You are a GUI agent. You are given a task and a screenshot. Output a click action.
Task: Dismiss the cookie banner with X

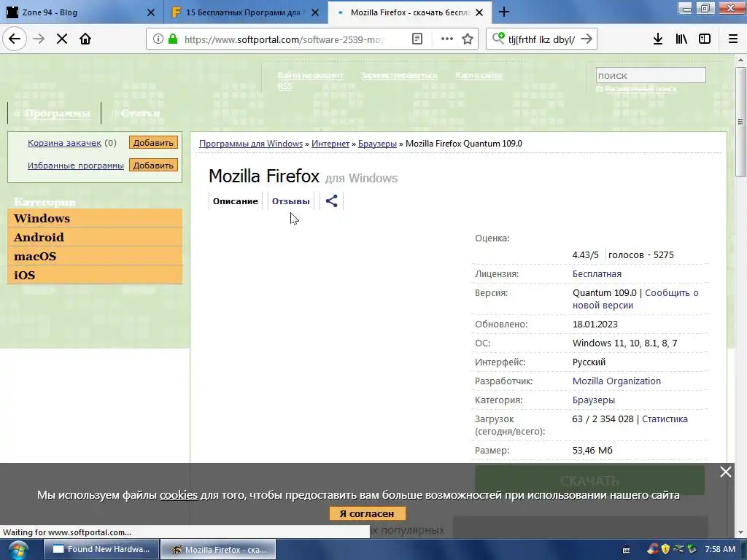point(726,472)
